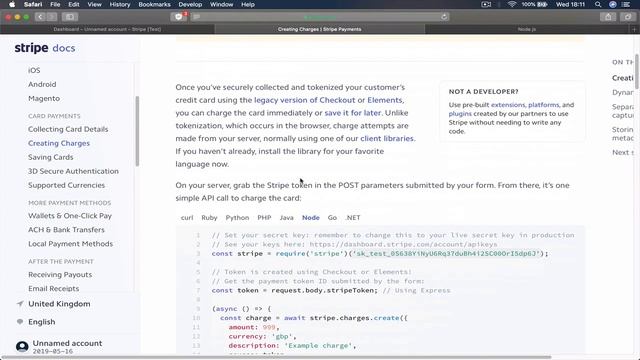Open ACH & Bank Transfers page

(67, 229)
